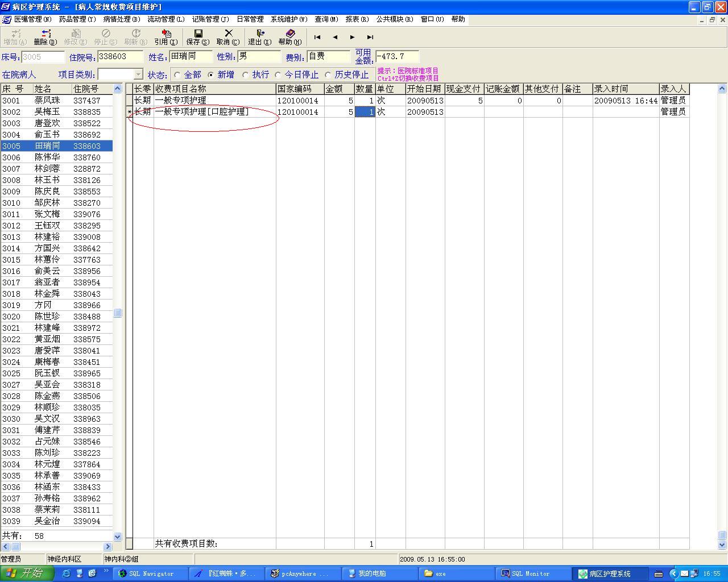Select the 历史停止 status radio button
This screenshot has width=728, height=582.
(x=328, y=75)
